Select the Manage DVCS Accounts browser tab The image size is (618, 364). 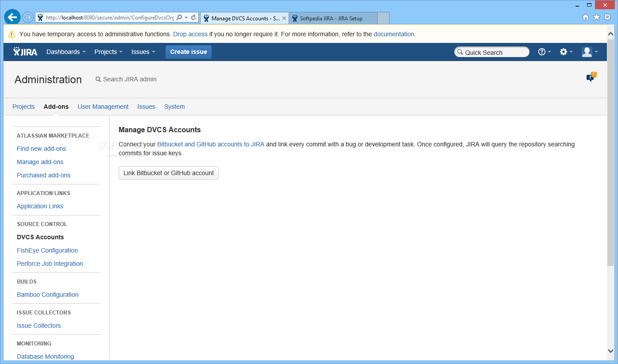click(244, 18)
